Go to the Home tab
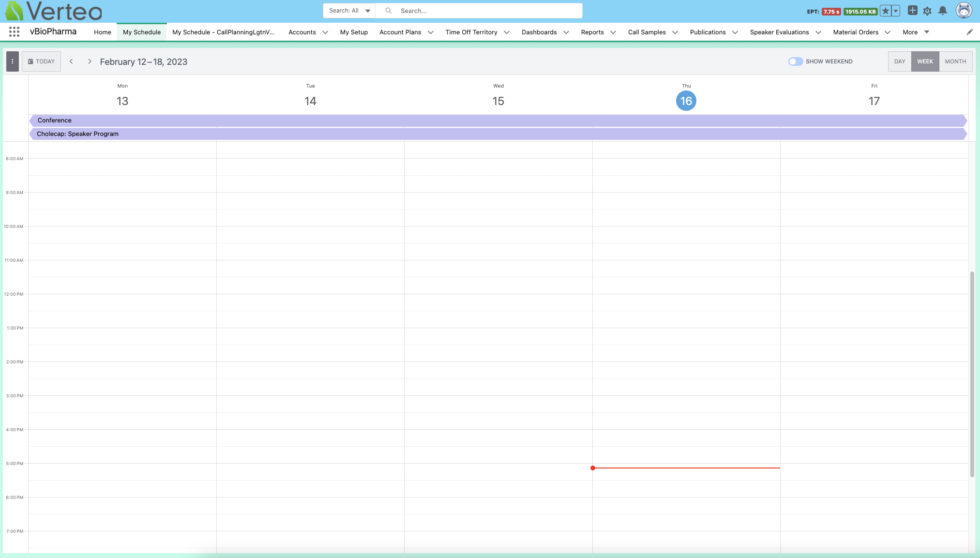Viewport: 980px width, 558px height. [x=103, y=32]
